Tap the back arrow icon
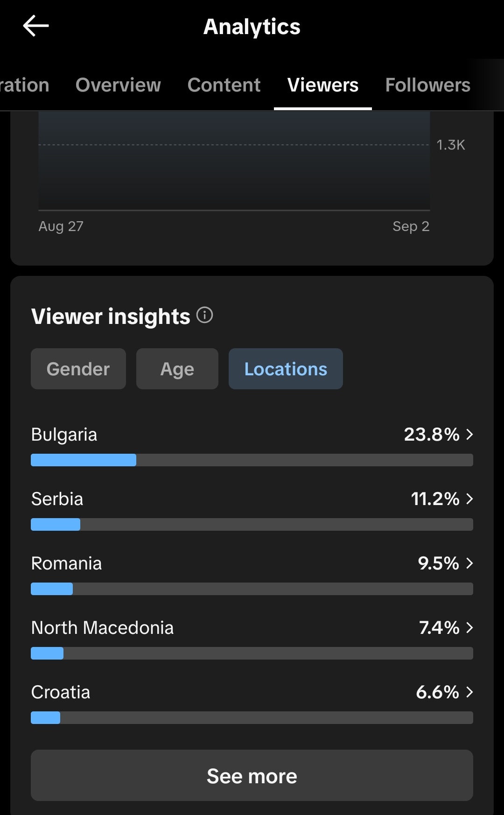 (x=36, y=26)
